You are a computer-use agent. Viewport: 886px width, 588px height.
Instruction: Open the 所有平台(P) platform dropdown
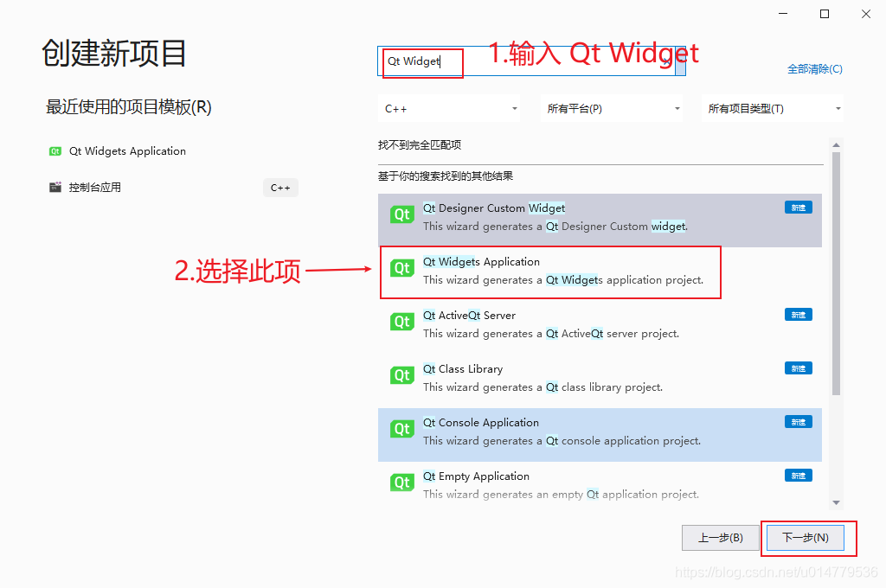[x=612, y=108]
